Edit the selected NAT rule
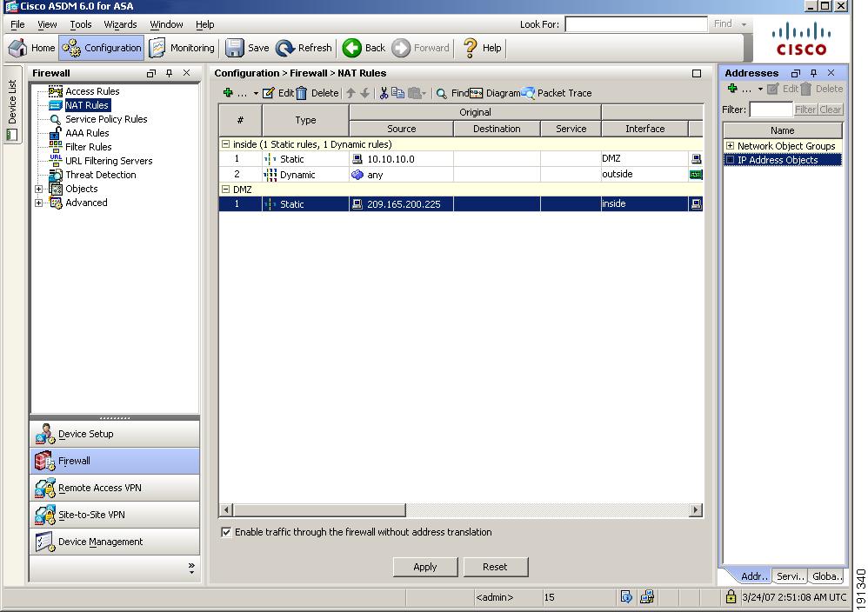 278,93
